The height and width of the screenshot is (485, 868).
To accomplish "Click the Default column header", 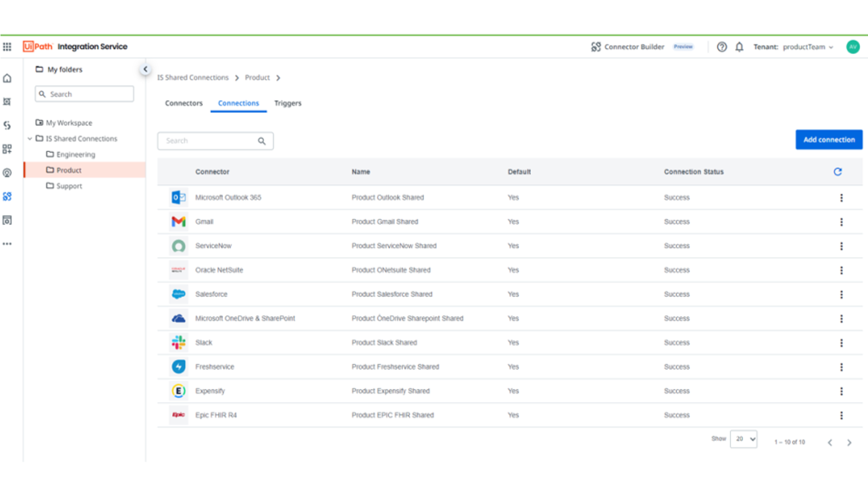I will pyautogui.click(x=519, y=172).
